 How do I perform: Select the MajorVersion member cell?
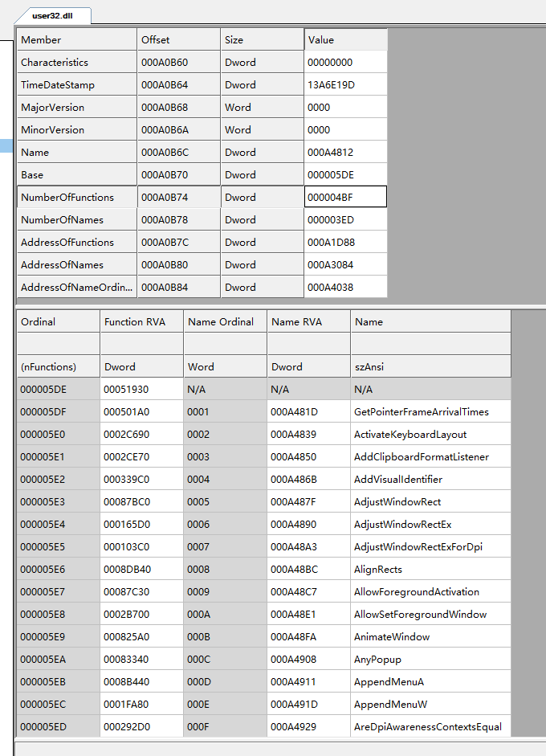77,107
